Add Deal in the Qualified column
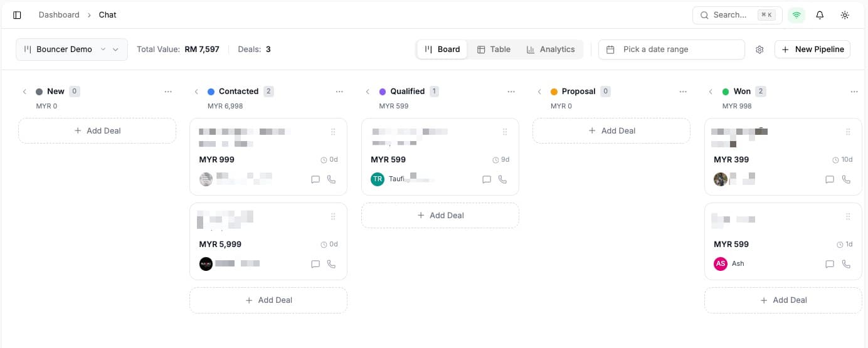The image size is (868, 348). click(440, 216)
